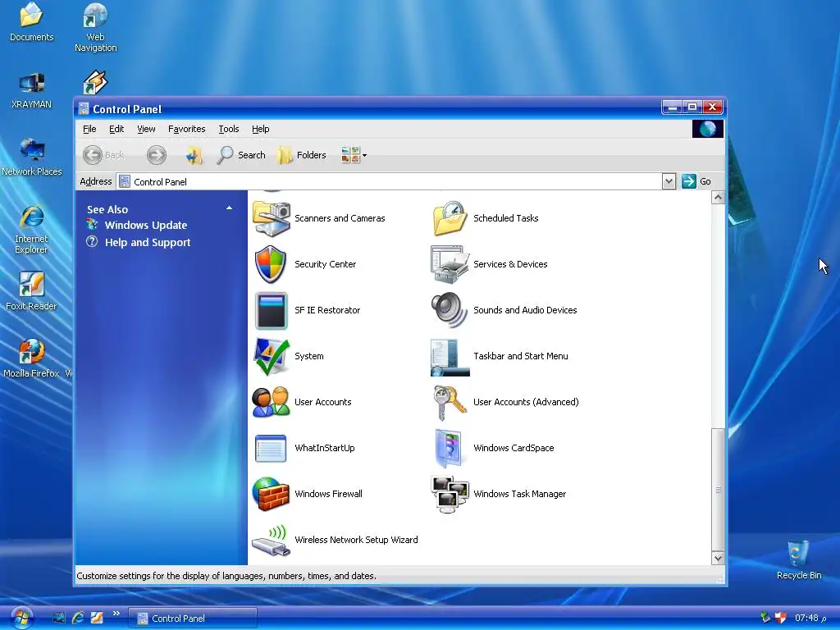Screen dimensions: 840x630
Task: Expand the Address bar dropdown arrow
Action: click(669, 181)
